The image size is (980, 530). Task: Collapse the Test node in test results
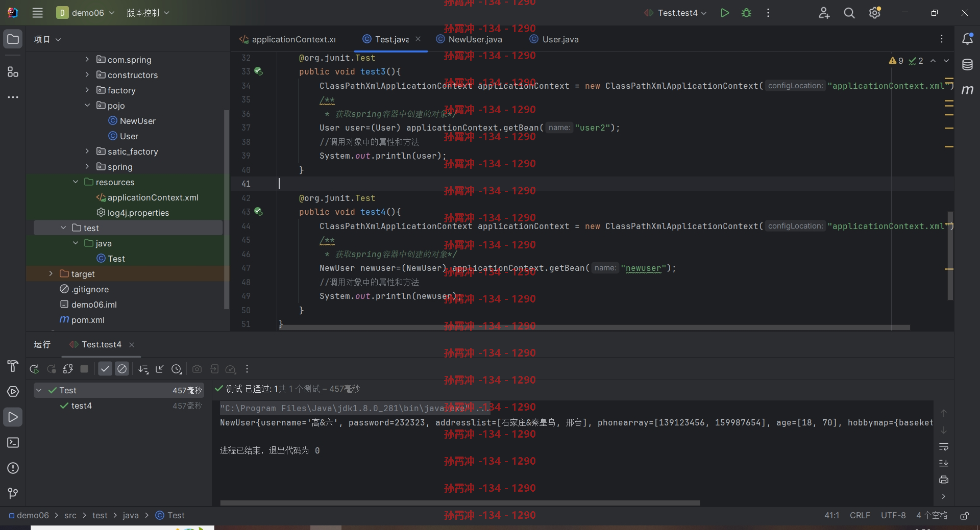point(39,390)
